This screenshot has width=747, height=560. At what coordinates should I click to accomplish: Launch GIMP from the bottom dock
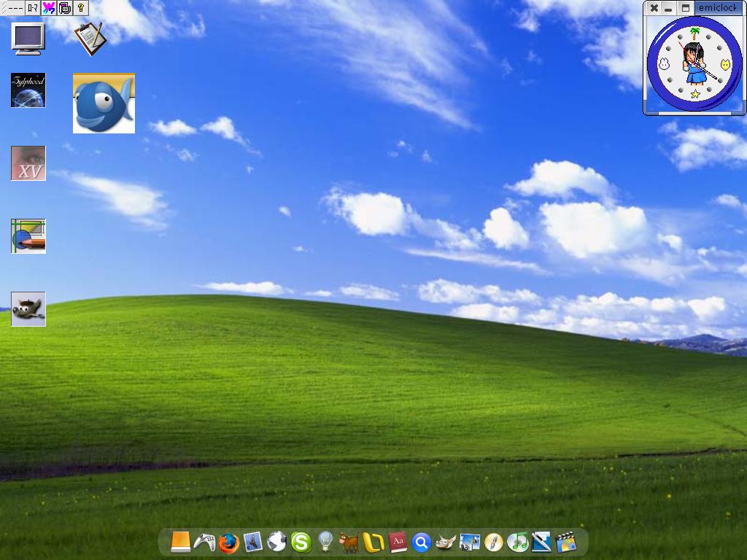[444, 542]
